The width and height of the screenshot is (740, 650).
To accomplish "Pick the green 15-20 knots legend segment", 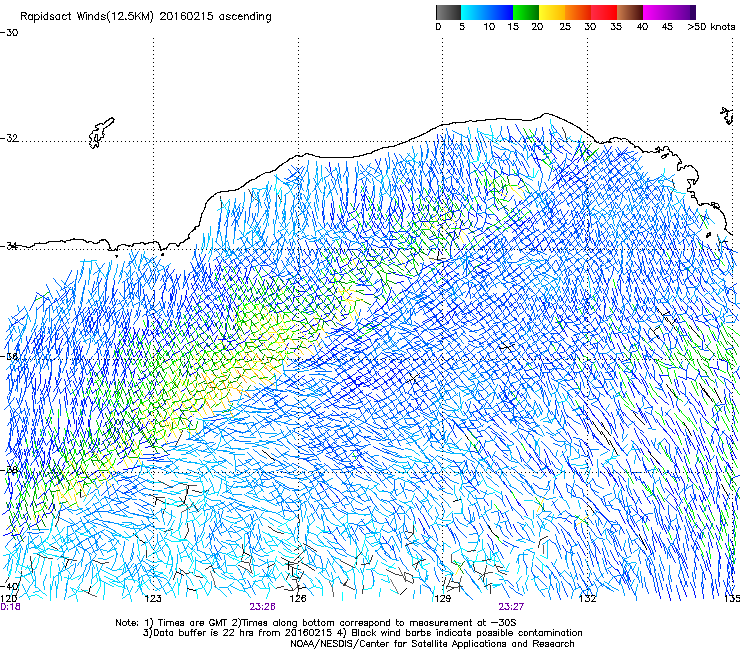I will [526, 12].
